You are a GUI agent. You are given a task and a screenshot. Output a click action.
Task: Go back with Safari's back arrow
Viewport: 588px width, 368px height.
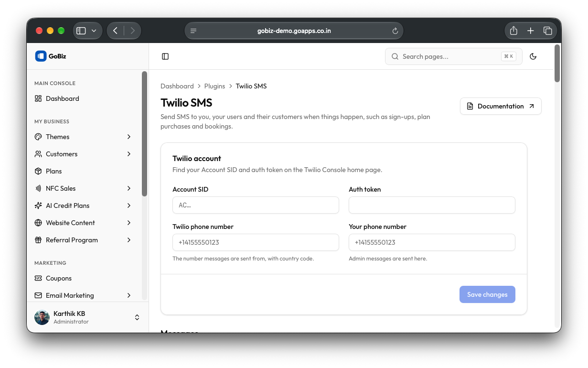click(115, 31)
